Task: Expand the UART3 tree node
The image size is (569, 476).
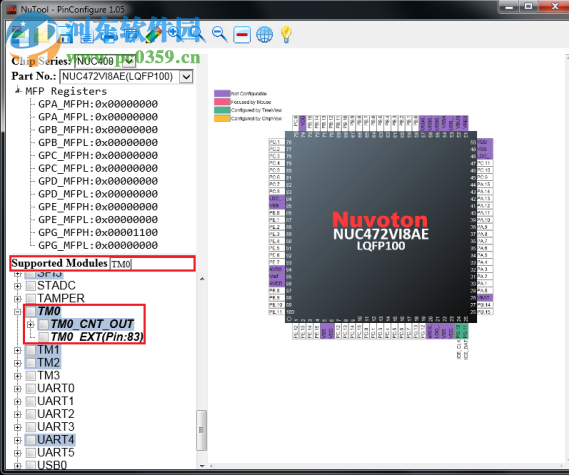Action: pyautogui.click(x=17, y=427)
